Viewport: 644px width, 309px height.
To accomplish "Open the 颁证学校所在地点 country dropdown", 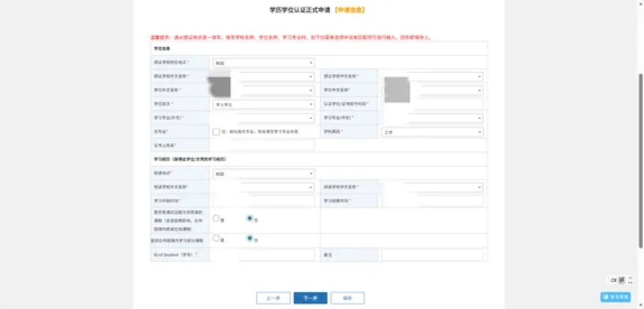I will point(264,63).
